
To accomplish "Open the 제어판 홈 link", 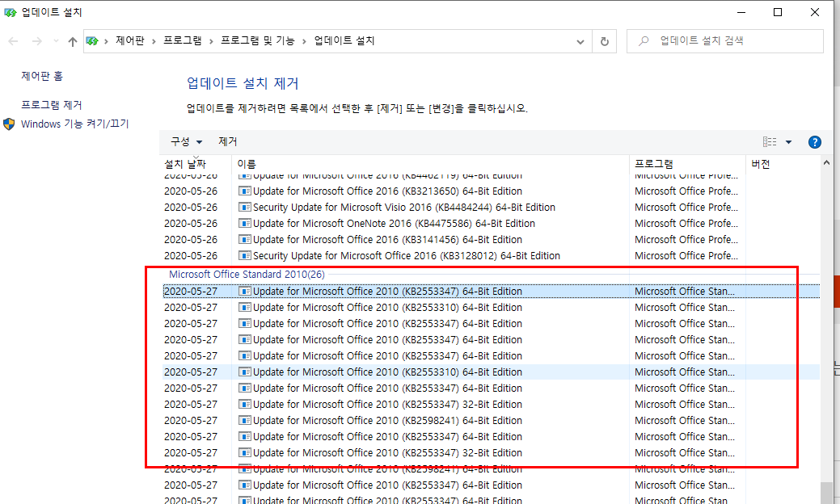I will pyautogui.click(x=42, y=76).
